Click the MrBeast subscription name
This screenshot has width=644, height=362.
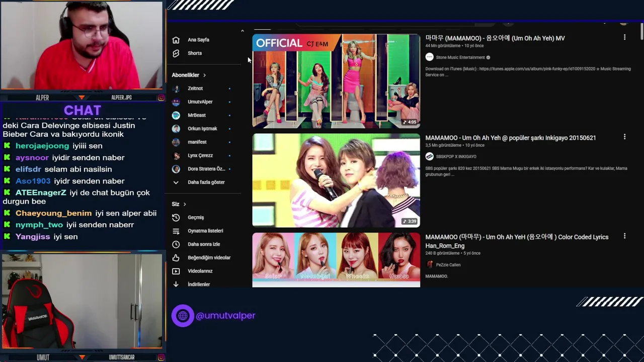[197, 115]
